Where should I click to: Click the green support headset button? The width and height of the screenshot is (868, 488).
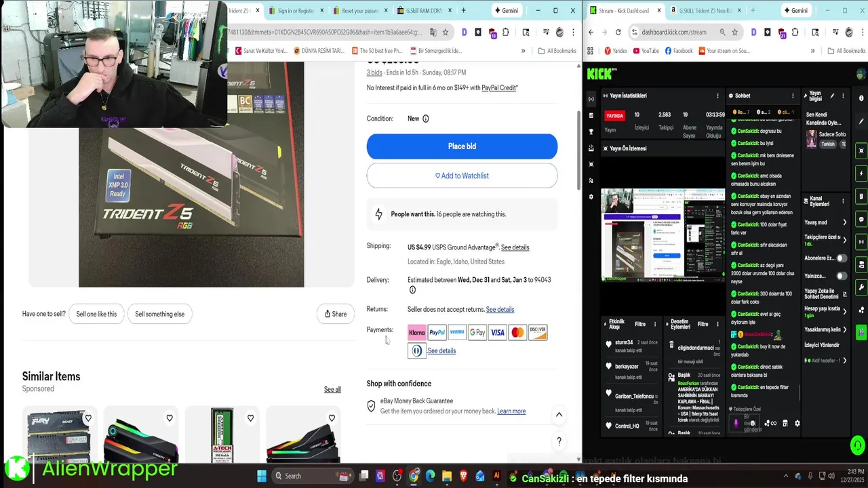[x=858, y=445]
